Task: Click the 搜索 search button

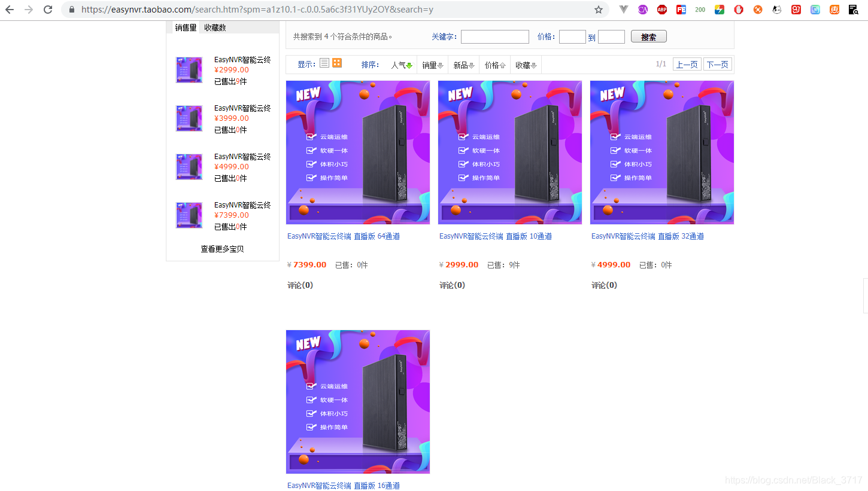Action: click(x=648, y=37)
